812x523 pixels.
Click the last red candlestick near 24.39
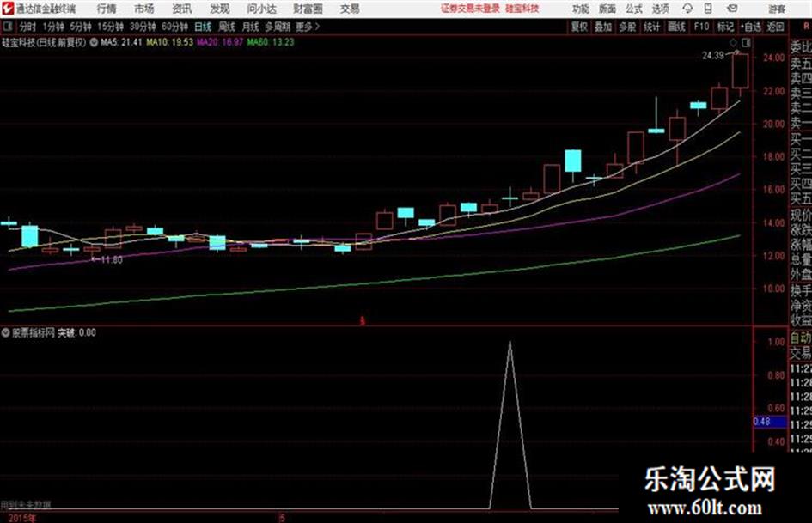[740, 71]
